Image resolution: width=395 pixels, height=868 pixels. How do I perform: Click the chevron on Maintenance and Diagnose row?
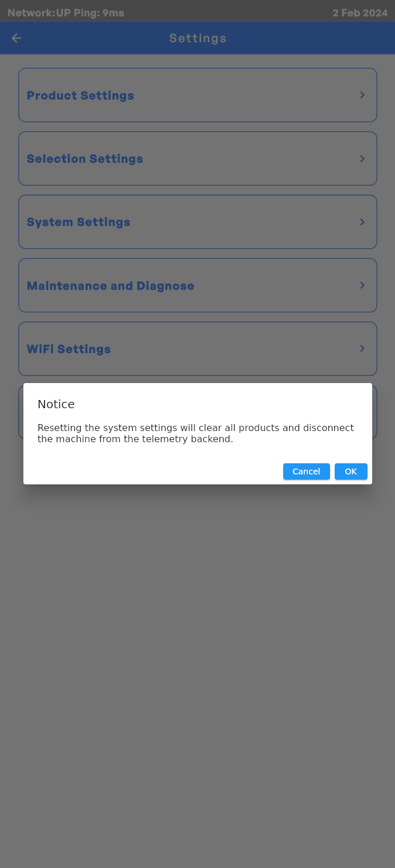point(362,285)
